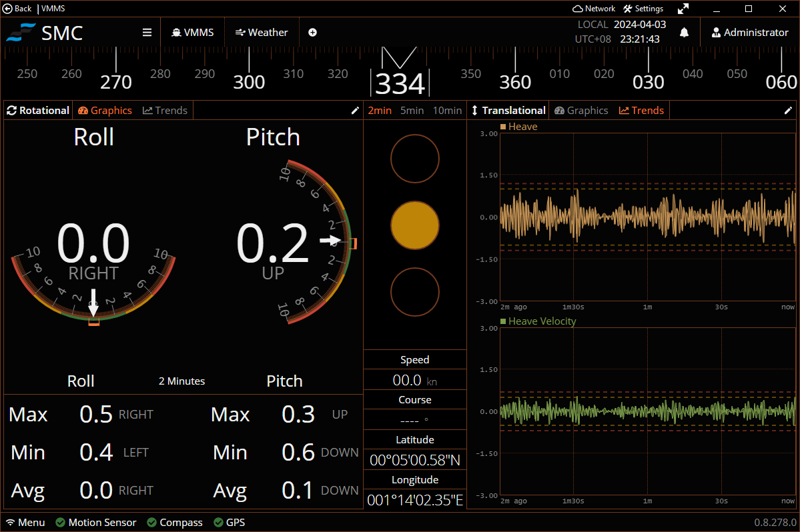800x532 pixels.
Task: Edit the Translational panel using the pencil icon
Action: [788, 111]
